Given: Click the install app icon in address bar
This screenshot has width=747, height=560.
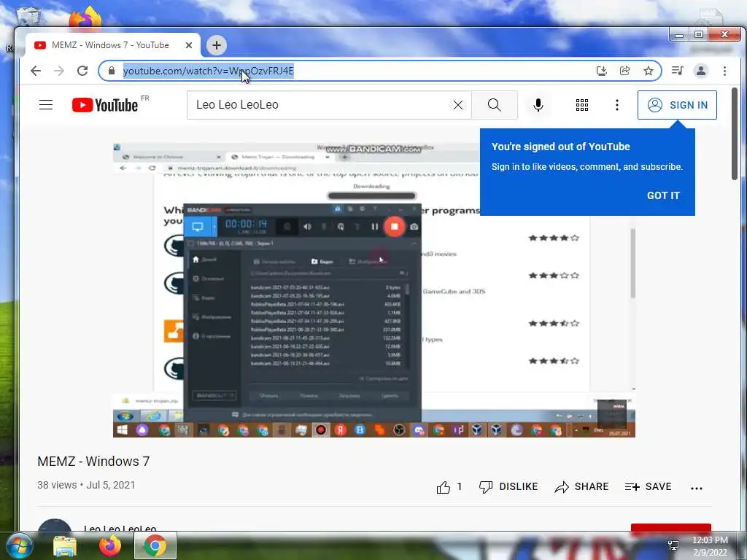Looking at the screenshot, I should pyautogui.click(x=602, y=71).
